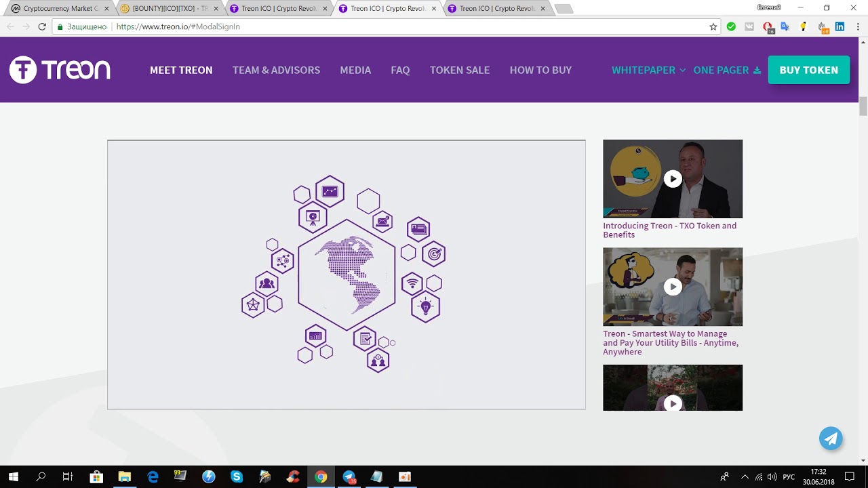Open the Opera-style extension with badge 16
Image resolution: width=868 pixels, height=488 pixels.
coord(768,27)
